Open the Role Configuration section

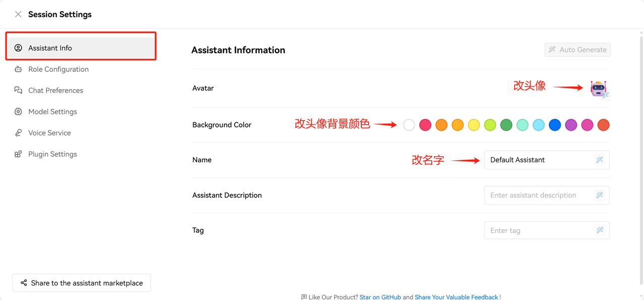click(x=58, y=69)
